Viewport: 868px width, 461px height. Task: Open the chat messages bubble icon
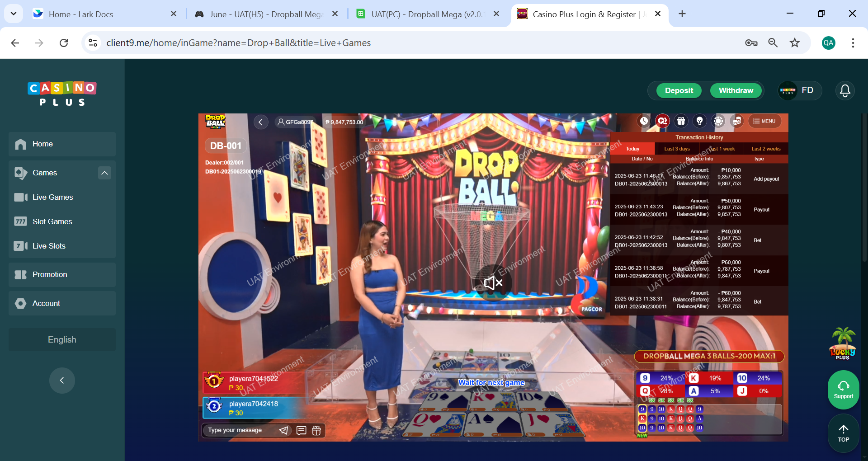coord(301,430)
